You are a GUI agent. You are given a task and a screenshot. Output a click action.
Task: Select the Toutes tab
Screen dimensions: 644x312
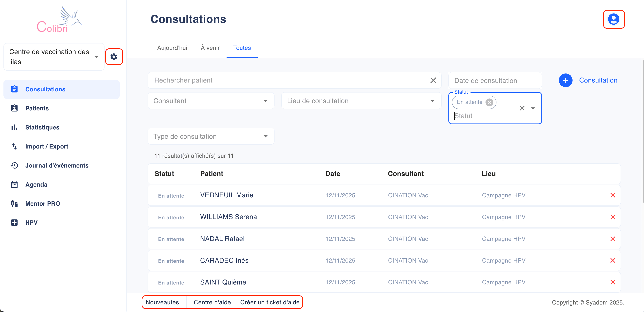tap(242, 48)
